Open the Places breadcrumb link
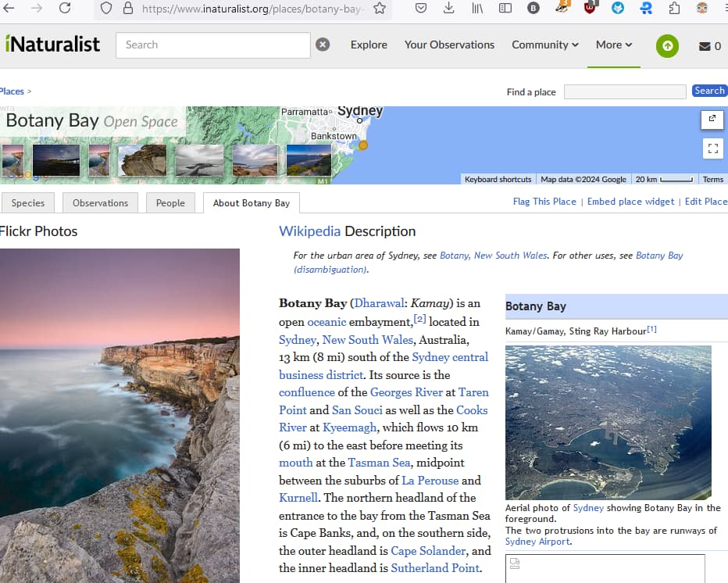Viewport: 728px width, 583px height. [x=12, y=91]
